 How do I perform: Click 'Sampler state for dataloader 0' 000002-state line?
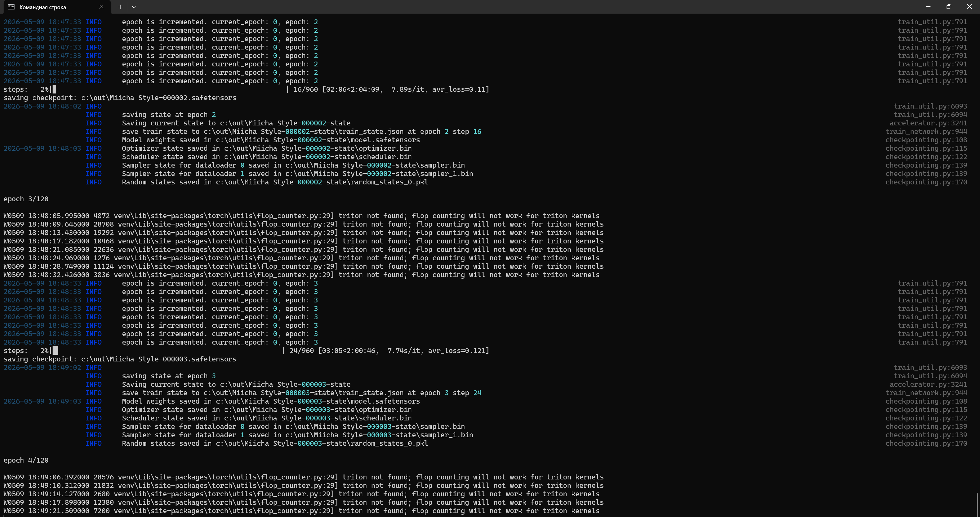[293, 165]
